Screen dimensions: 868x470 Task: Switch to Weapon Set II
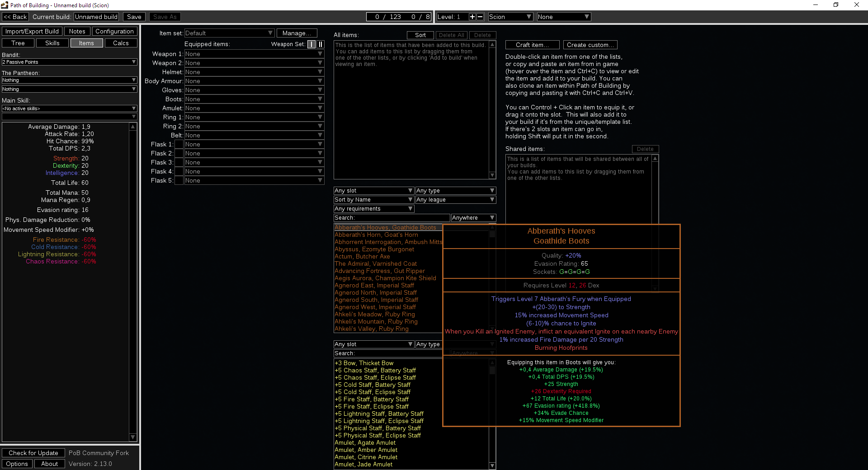tap(321, 44)
